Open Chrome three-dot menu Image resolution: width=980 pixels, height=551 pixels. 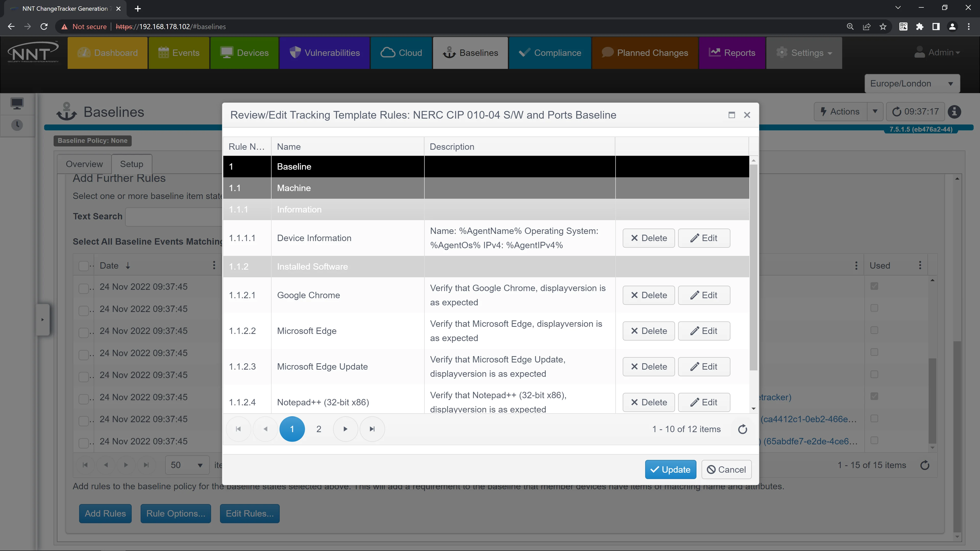tap(969, 27)
